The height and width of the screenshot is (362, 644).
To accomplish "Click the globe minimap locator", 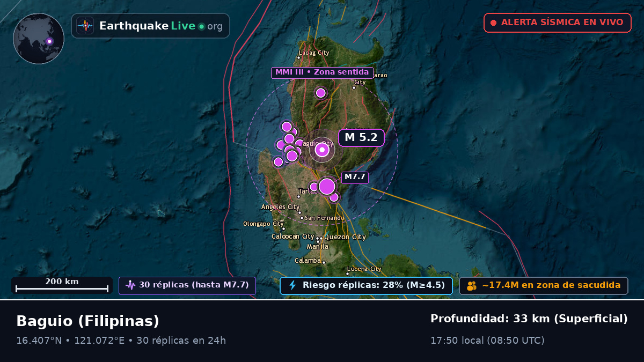I will point(39,39).
